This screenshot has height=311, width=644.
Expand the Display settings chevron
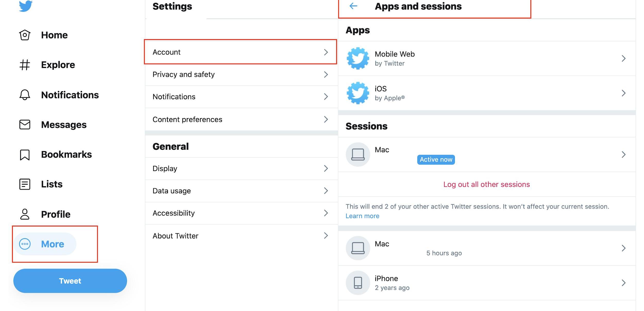326,168
